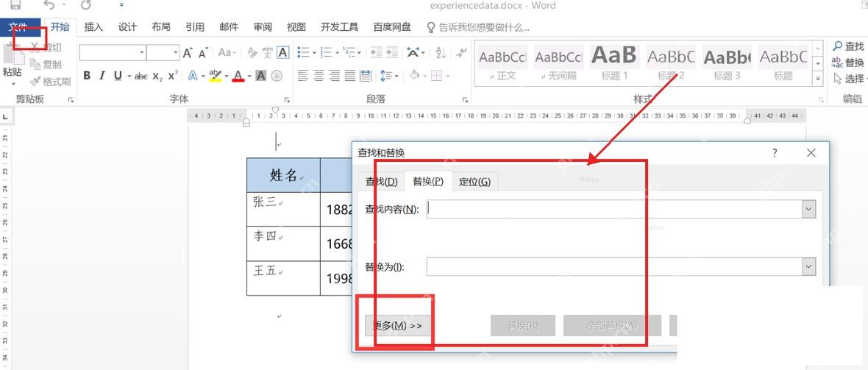Expand the styles gallery more arrow
868x370 pixels.
coord(818,79)
